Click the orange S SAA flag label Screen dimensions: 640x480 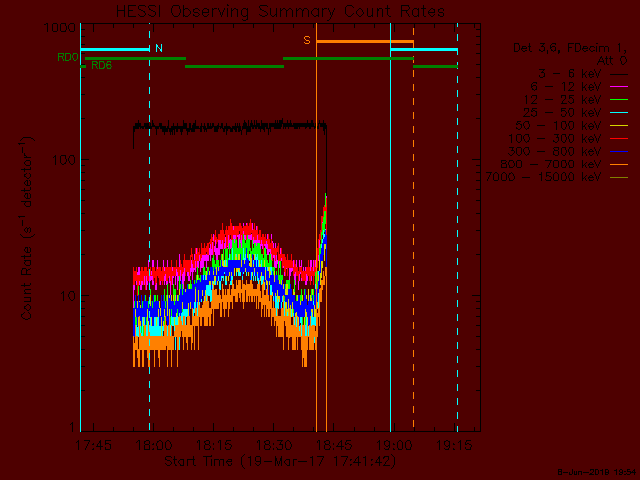coord(307,40)
